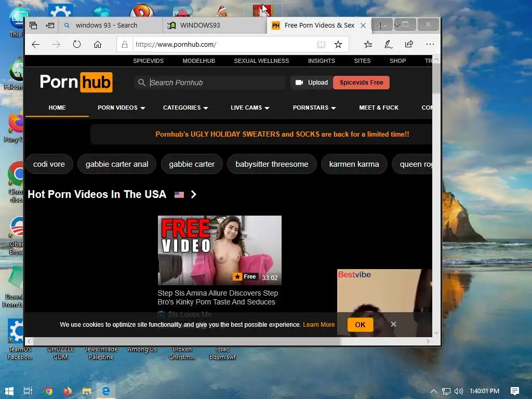Viewport: 532px width, 399px height.
Task: Launch Firefox from the taskbar
Action: click(x=68, y=391)
